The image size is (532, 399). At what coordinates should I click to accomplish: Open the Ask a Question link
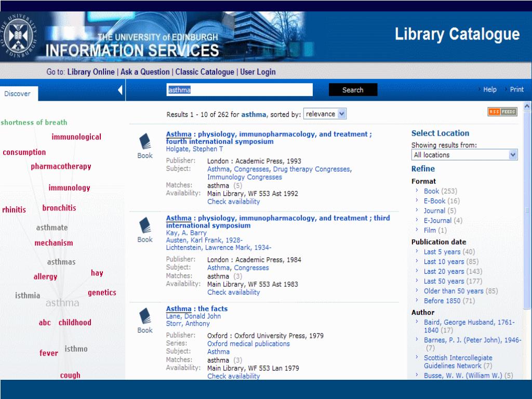(x=145, y=72)
